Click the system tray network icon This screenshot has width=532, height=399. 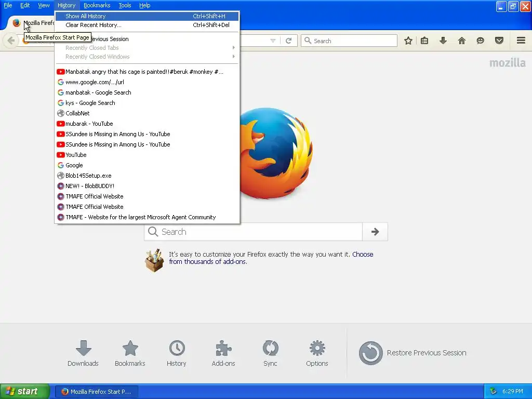[493, 392]
